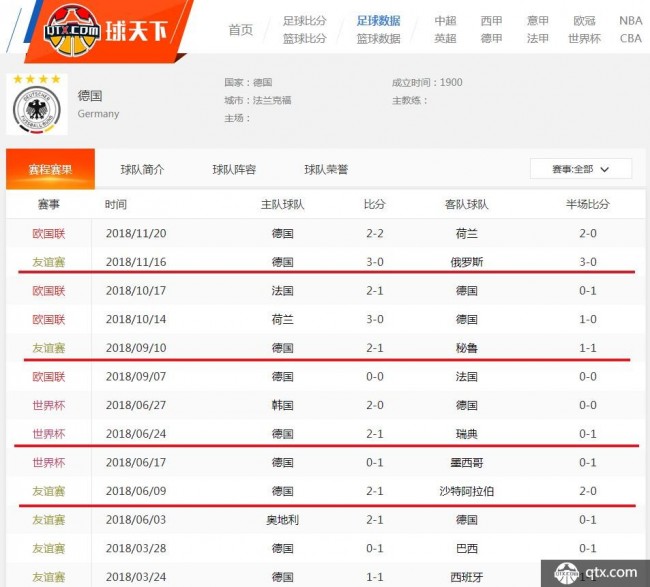Click 沙特阿拉伯 in the 2018/06/09 match
The image size is (650, 587).
click(x=467, y=491)
